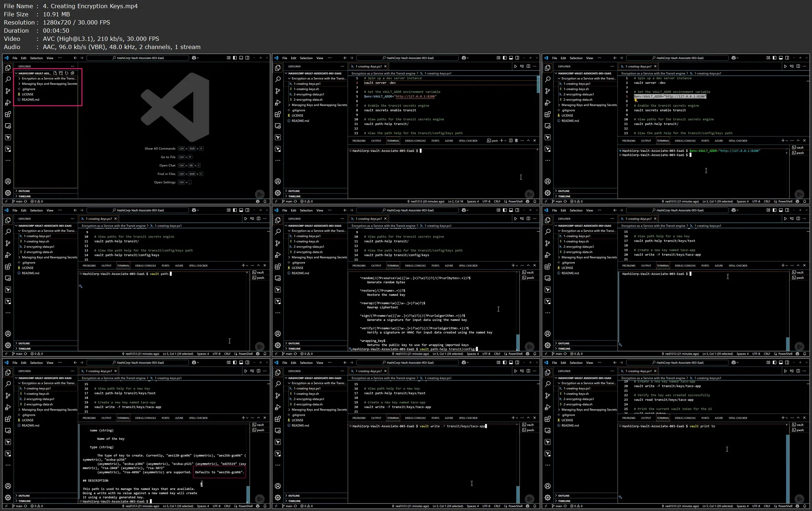Switch to DEBUG CONSOLE tab in top-middle frame
Viewport: 812px width, 511px height.
point(415,141)
